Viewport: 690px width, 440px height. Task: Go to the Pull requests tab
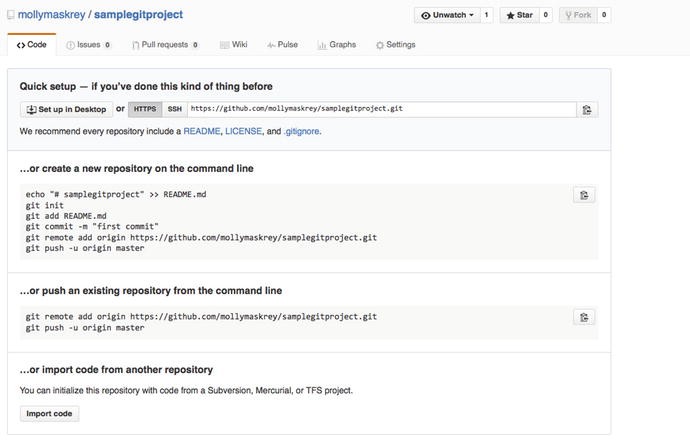click(x=165, y=45)
